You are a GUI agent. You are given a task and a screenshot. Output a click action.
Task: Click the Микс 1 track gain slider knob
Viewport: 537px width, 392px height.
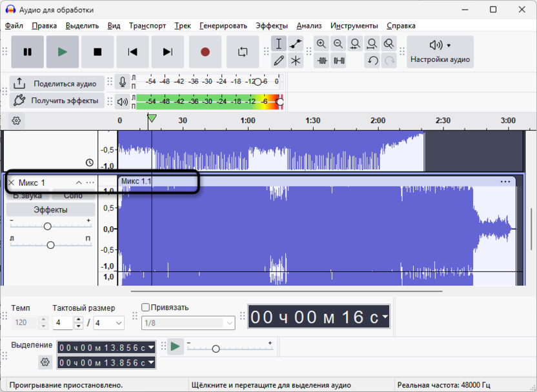click(x=47, y=226)
